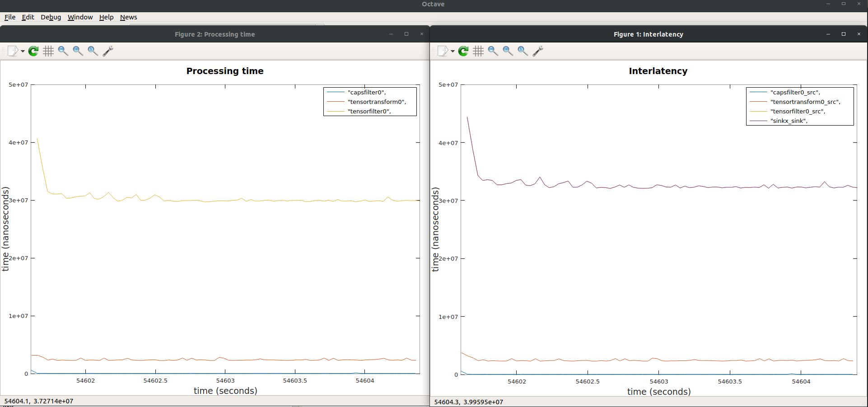
Task: Close the Figure 1: Interlatency window
Action: (x=859, y=34)
